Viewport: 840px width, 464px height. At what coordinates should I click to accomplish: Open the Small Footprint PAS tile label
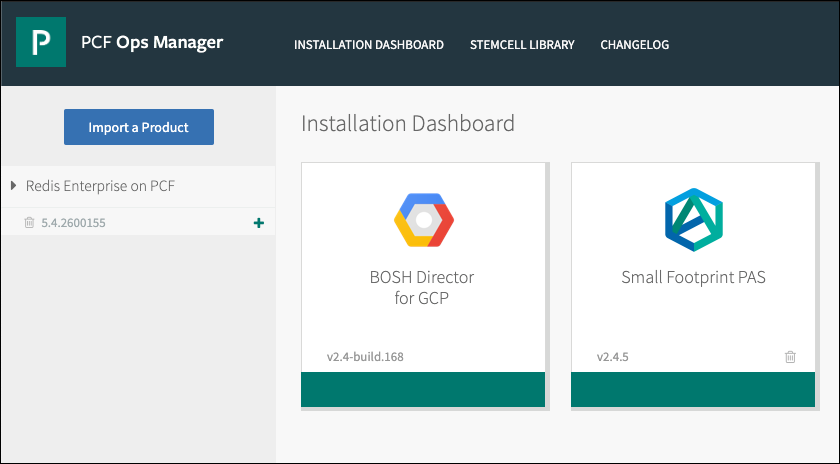[x=693, y=277]
